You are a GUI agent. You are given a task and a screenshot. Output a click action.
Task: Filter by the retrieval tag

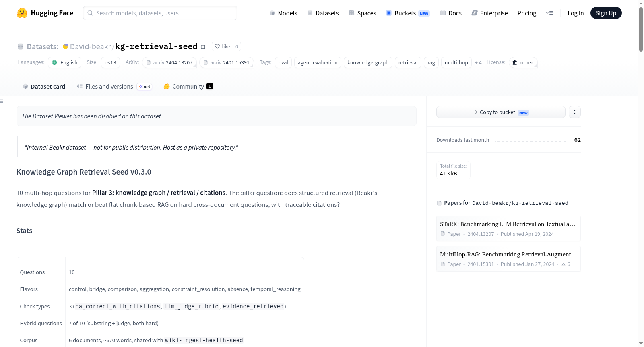408,62
